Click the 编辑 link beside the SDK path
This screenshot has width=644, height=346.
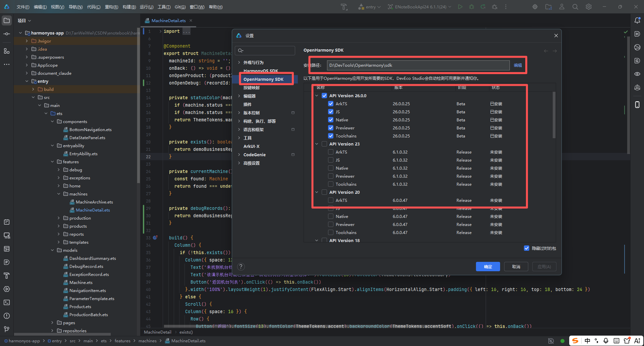[518, 65]
